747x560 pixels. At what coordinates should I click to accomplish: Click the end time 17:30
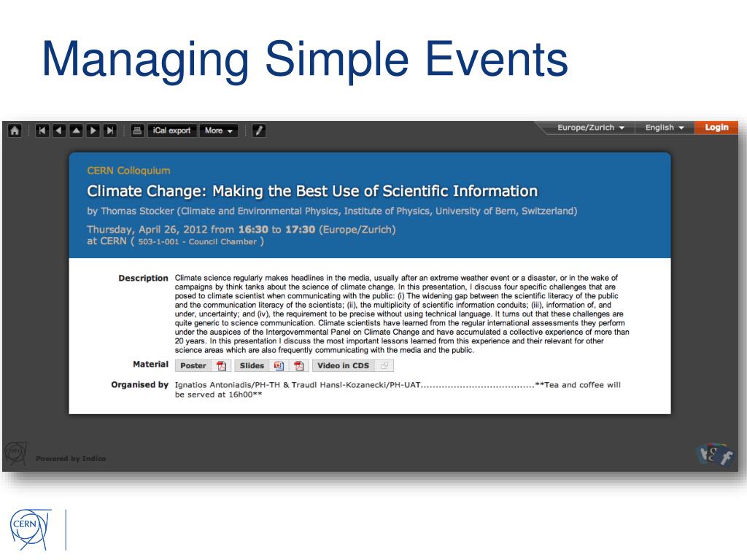(300, 230)
